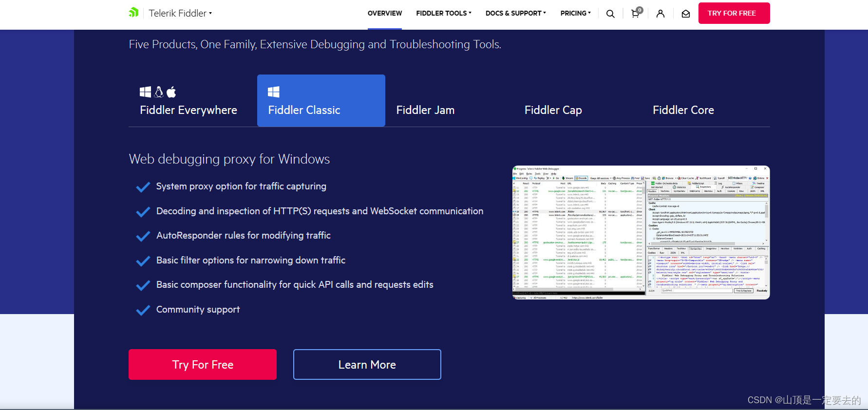Select the Fiddler Everywhere tab
Image resolution: width=868 pixels, height=410 pixels.
[x=193, y=101]
